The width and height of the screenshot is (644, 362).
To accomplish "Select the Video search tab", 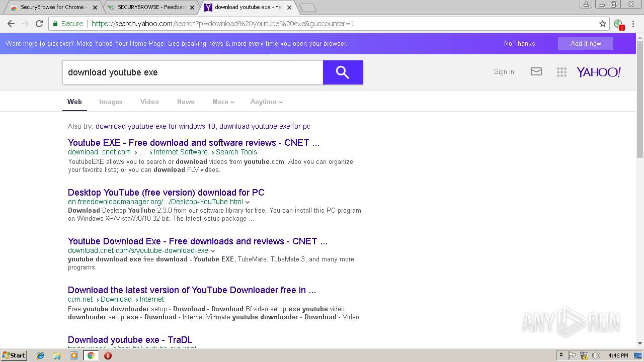I will click(x=149, y=102).
